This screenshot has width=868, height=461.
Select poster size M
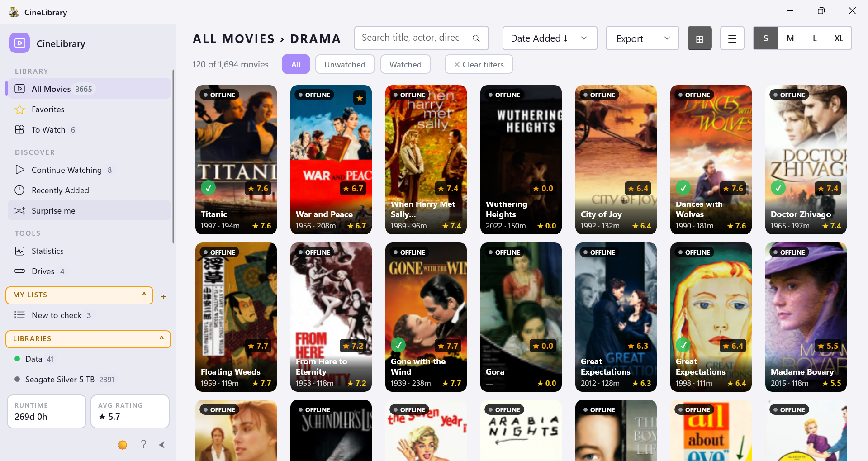pos(790,38)
